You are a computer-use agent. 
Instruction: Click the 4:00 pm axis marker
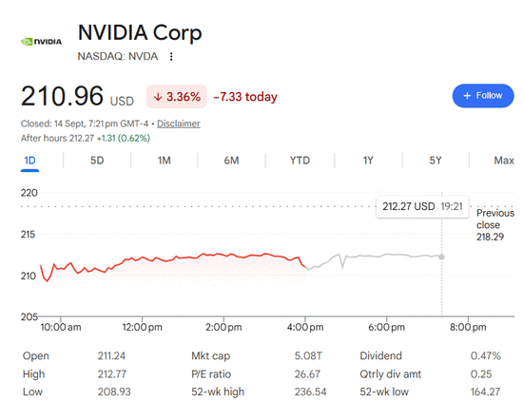(x=305, y=327)
